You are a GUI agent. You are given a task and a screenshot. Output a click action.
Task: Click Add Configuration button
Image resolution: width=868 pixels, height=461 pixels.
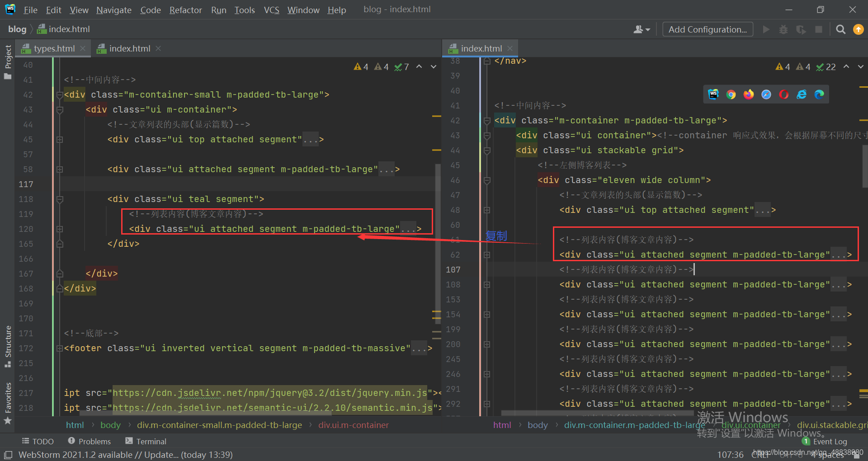708,29
